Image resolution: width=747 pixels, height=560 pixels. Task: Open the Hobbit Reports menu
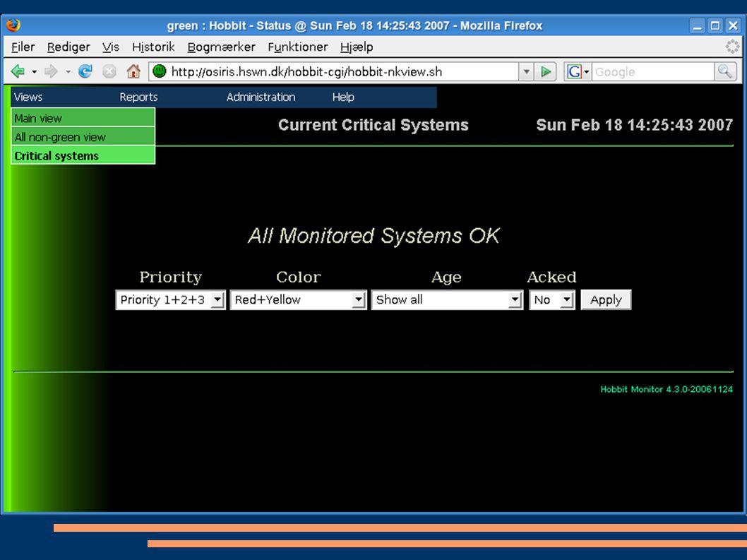pos(138,97)
